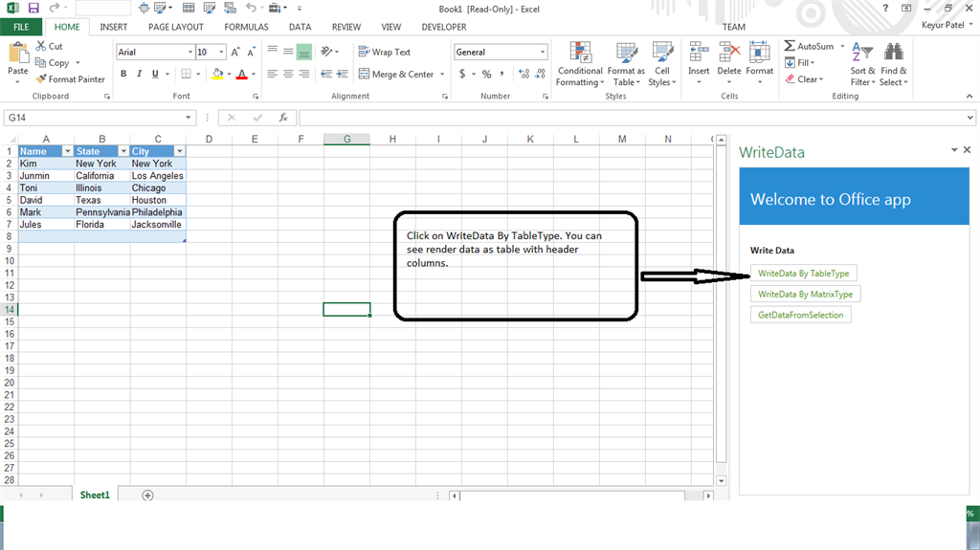The image size is (980, 550).
Task: Switch to the DATA tab
Action: pyautogui.click(x=300, y=27)
